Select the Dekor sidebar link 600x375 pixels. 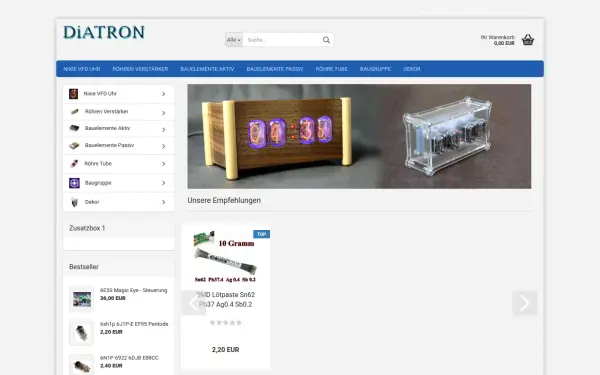click(92, 202)
